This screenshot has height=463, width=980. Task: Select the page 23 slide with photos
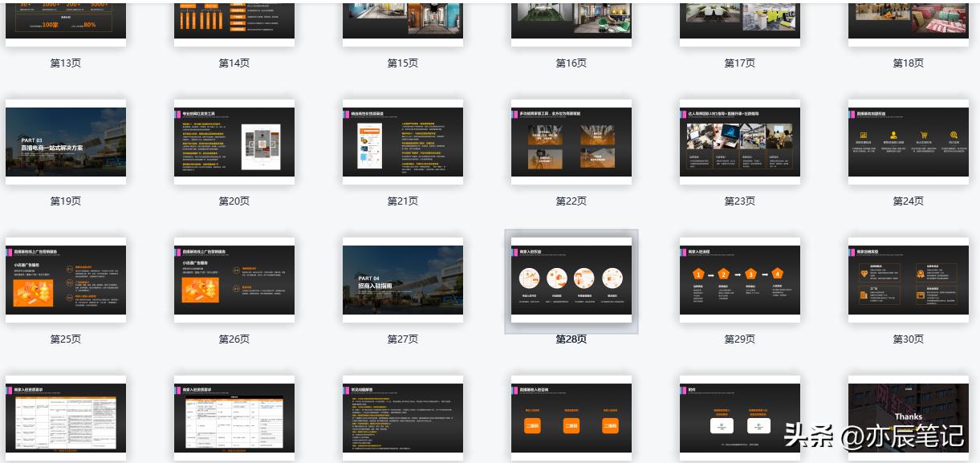pyautogui.click(x=740, y=142)
